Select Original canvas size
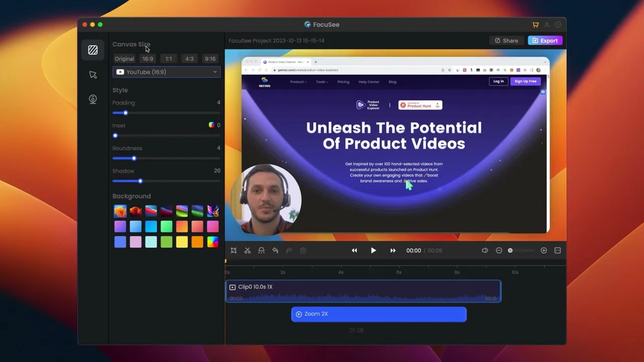The width and height of the screenshot is (644, 362). (x=124, y=59)
